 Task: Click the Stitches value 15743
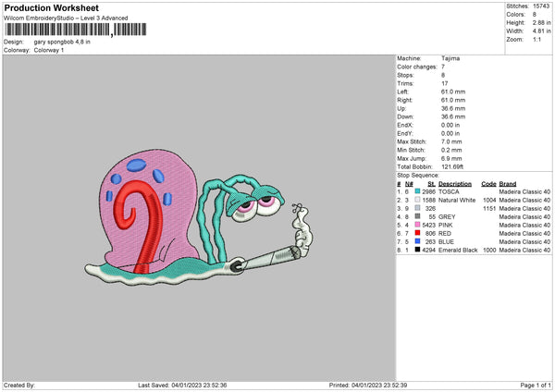[541, 6]
